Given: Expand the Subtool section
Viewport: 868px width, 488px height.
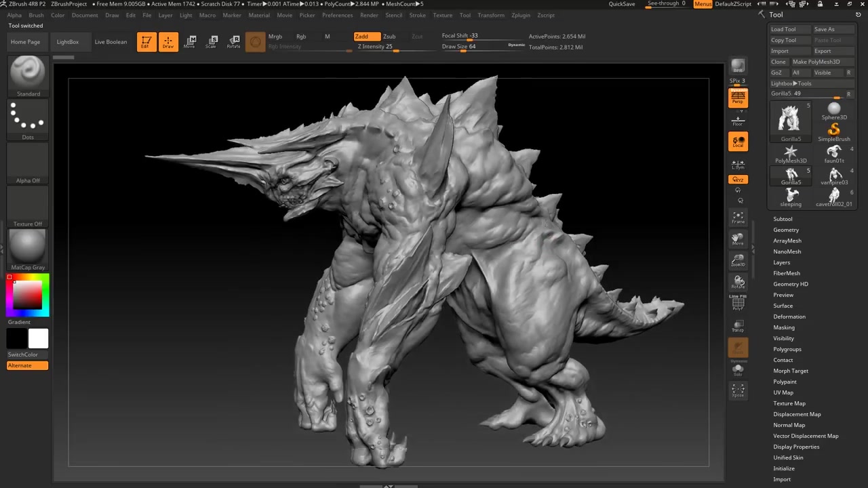Looking at the screenshot, I should [x=783, y=218].
